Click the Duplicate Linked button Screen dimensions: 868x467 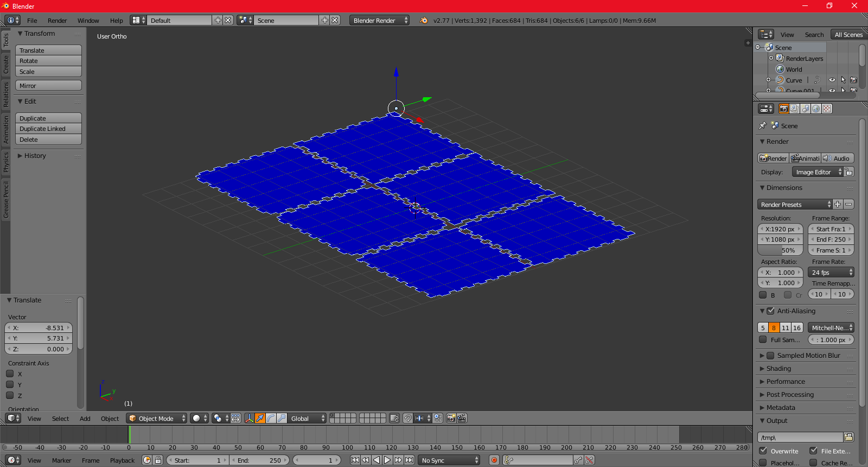[48, 129]
